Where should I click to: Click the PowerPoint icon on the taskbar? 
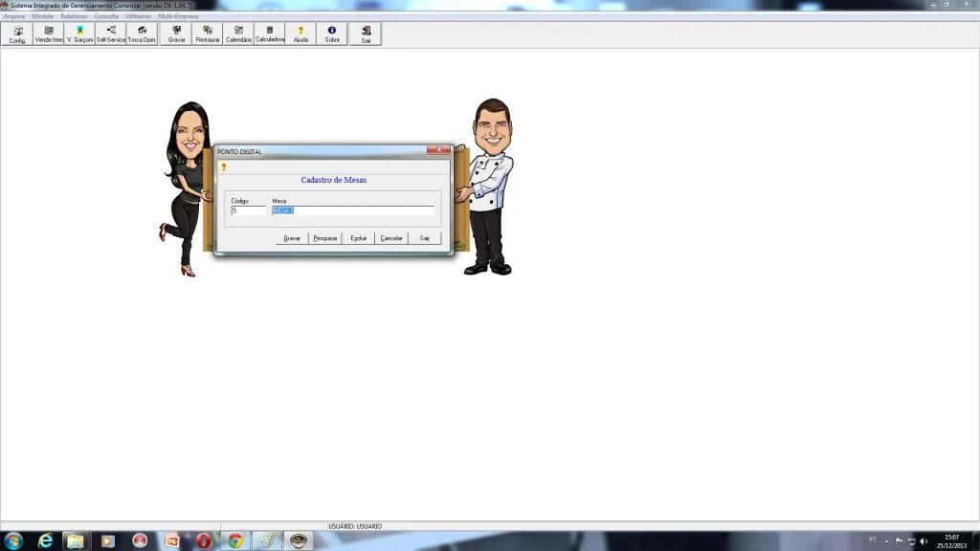(171, 541)
